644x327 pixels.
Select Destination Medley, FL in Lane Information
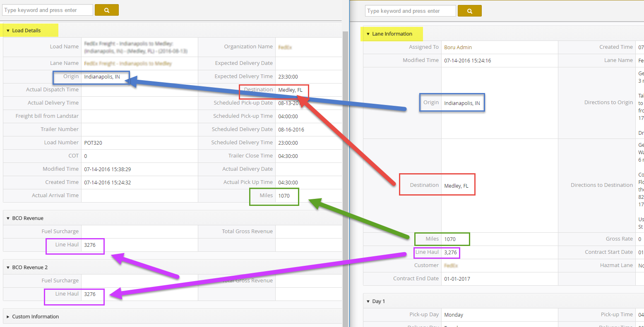pyautogui.click(x=456, y=186)
